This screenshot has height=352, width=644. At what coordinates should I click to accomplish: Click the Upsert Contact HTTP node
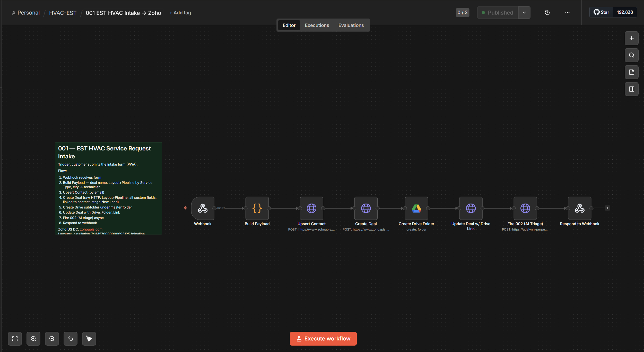click(311, 208)
